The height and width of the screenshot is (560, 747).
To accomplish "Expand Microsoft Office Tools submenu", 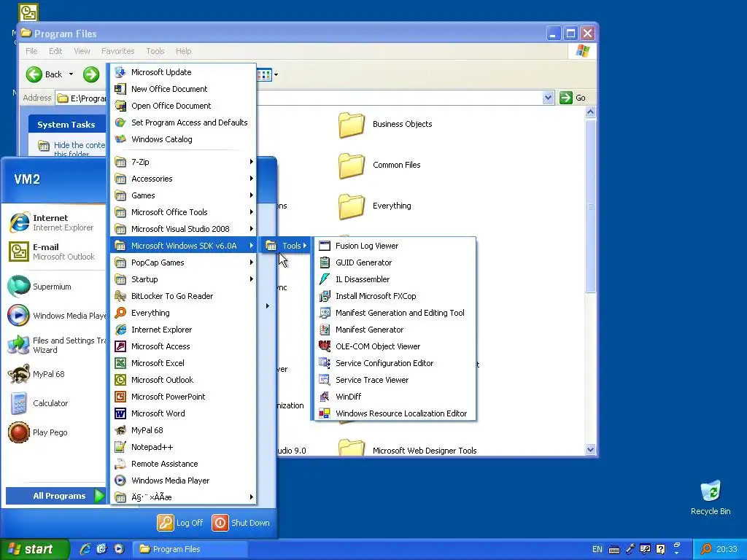I will [184, 212].
